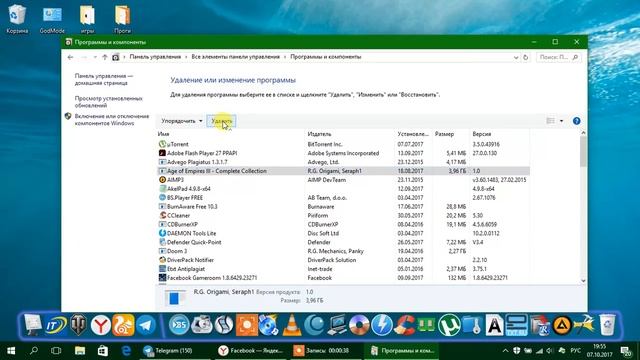The height and width of the screenshot is (360, 640).
Task: Select DriverPack Notifier entry
Action: (x=343, y=260)
